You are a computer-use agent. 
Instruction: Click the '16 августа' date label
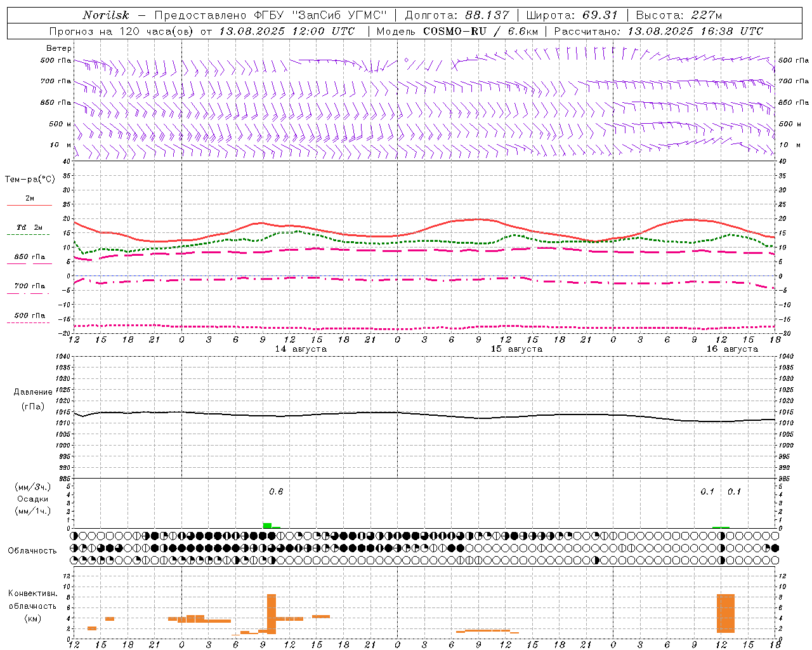(x=732, y=349)
